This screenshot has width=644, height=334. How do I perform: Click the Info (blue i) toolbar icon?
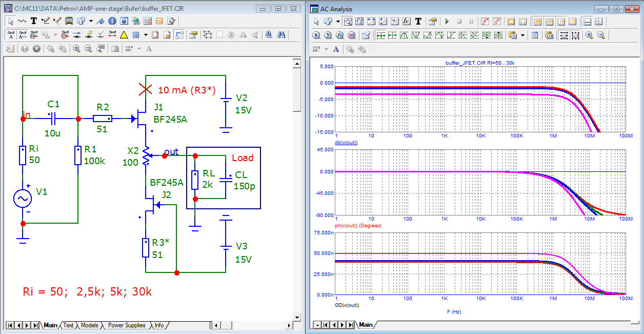coord(112,21)
